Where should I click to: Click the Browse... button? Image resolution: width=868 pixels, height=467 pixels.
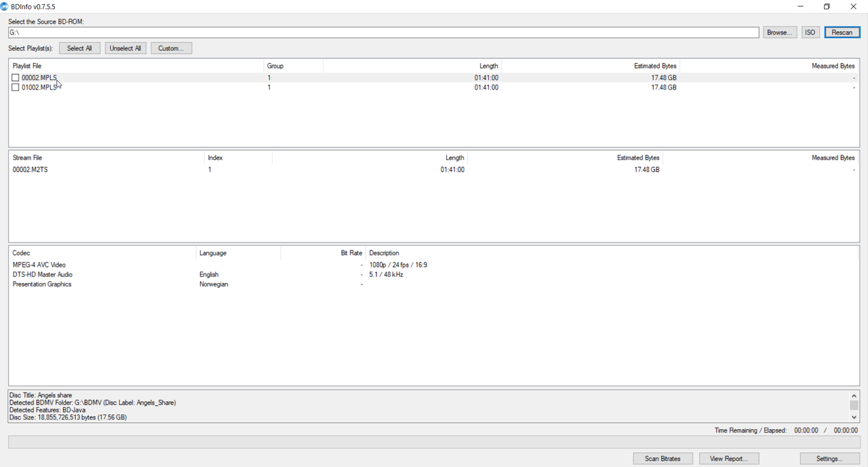click(x=780, y=33)
